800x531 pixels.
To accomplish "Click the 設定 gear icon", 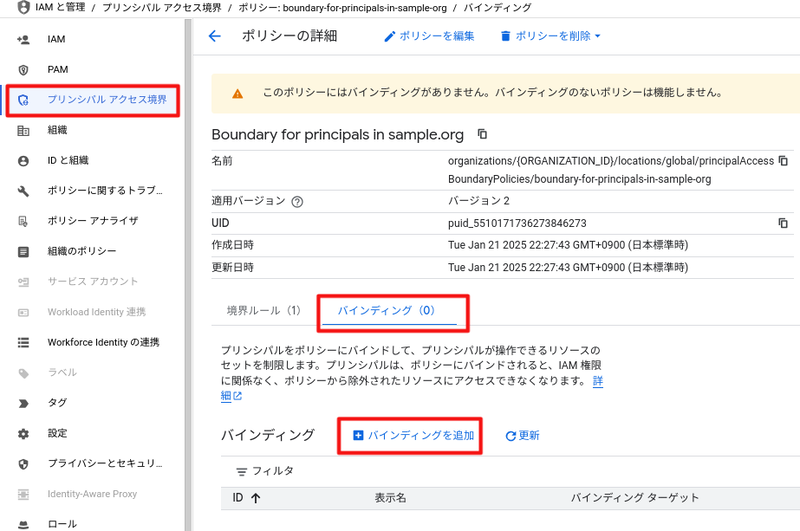I will [23, 434].
